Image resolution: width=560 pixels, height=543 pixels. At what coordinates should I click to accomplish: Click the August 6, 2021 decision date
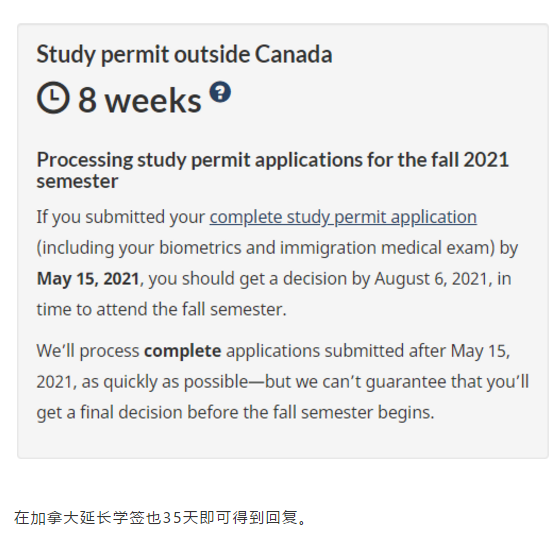coord(431,279)
